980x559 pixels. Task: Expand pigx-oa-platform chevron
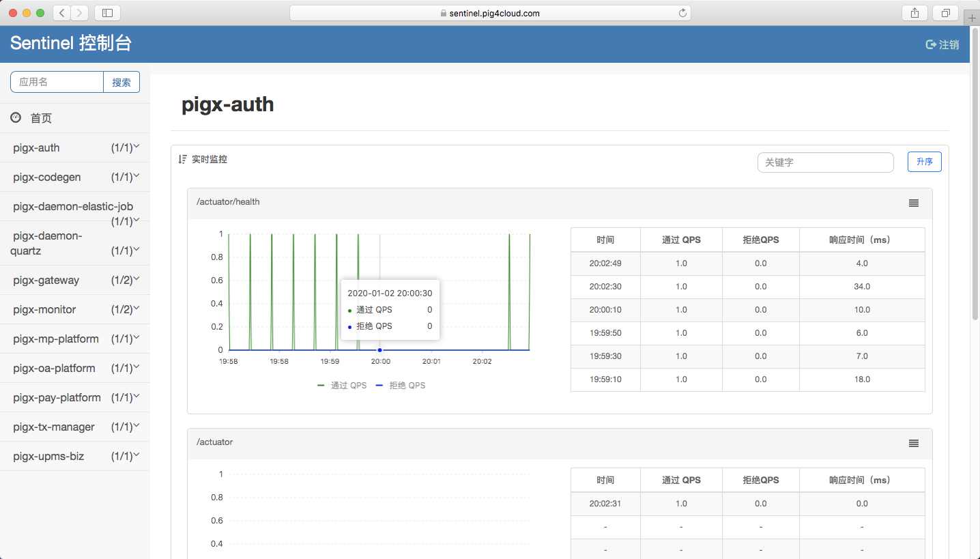tap(136, 367)
